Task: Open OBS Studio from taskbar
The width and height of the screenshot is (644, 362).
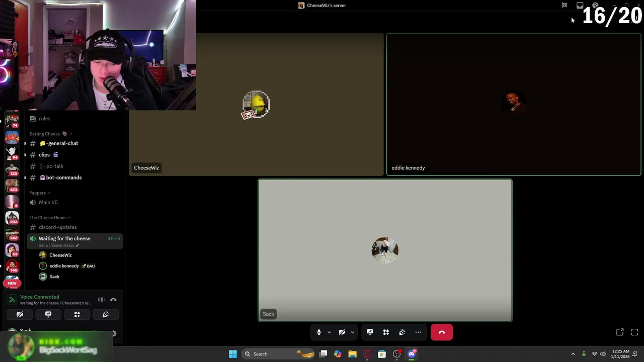Action: (397, 354)
